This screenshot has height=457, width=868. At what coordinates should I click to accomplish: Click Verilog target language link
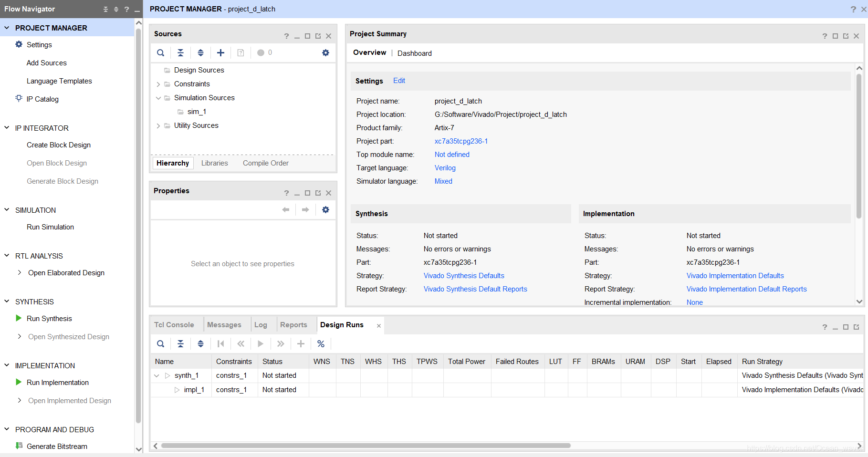pyautogui.click(x=445, y=168)
